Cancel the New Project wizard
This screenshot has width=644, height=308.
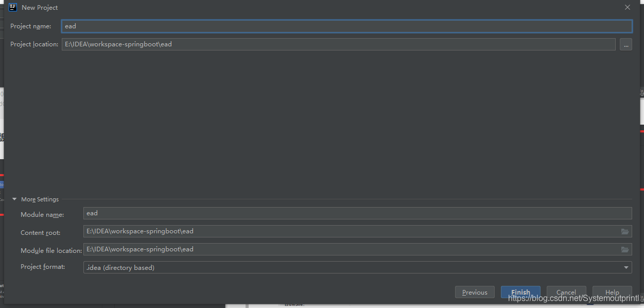(566, 292)
